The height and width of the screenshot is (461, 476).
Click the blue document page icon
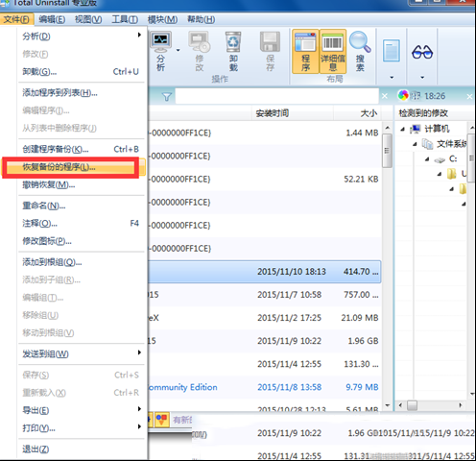click(x=392, y=51)
